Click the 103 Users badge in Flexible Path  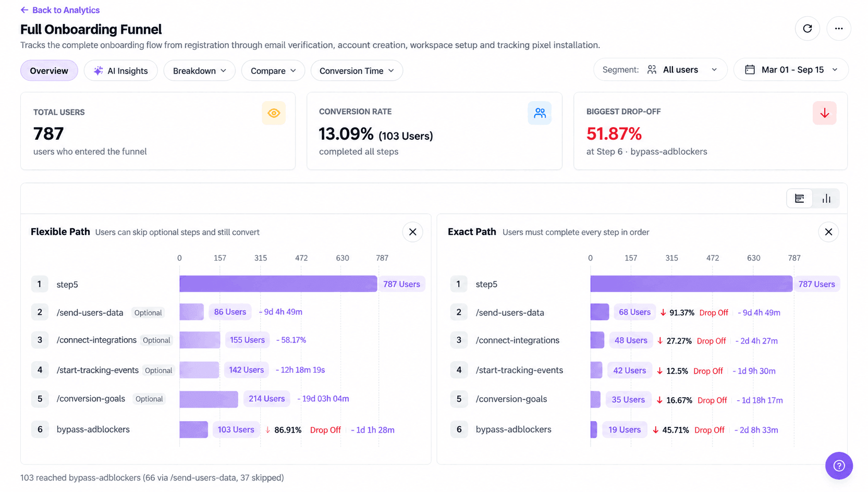[236, 429]
